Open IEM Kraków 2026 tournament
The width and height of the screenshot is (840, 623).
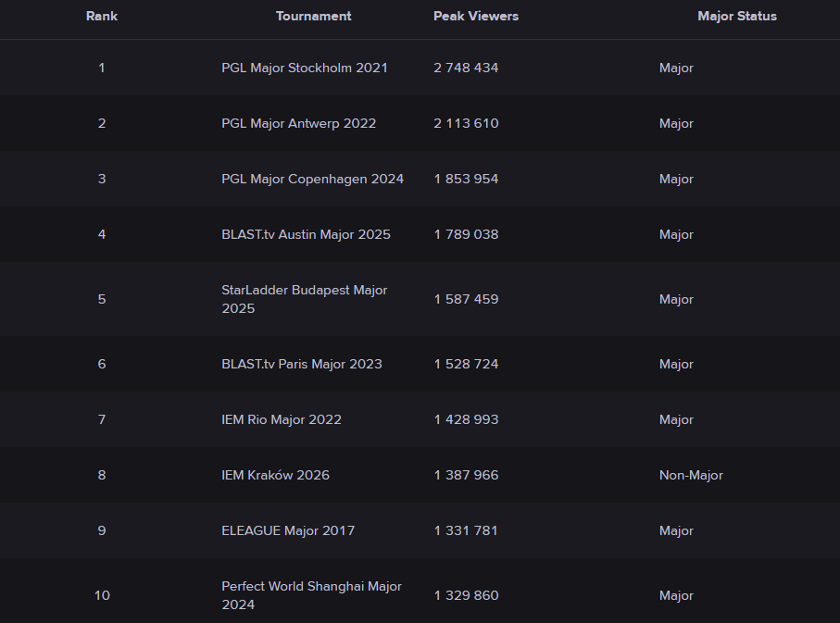(275, 475)
